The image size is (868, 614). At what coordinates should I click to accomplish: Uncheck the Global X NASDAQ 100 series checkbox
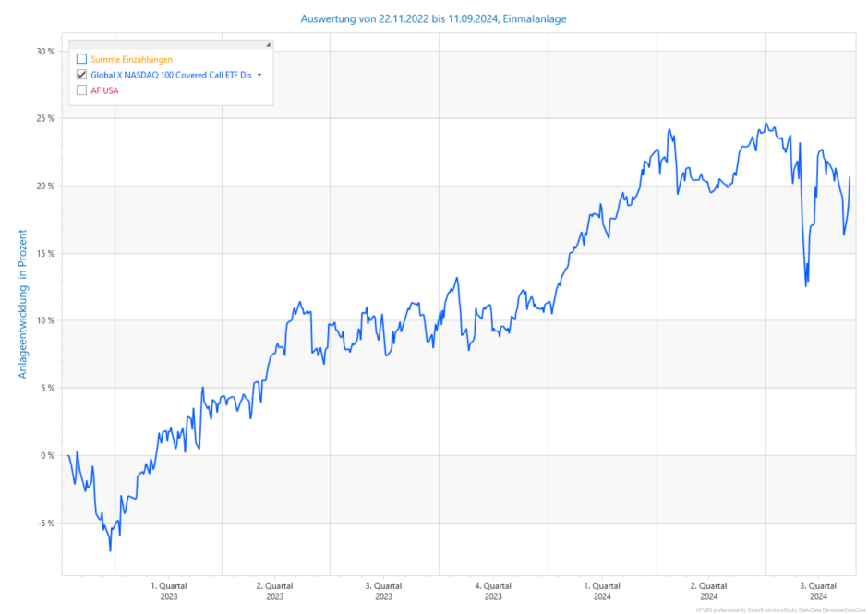pyautogui.click(x=81, y=75)
